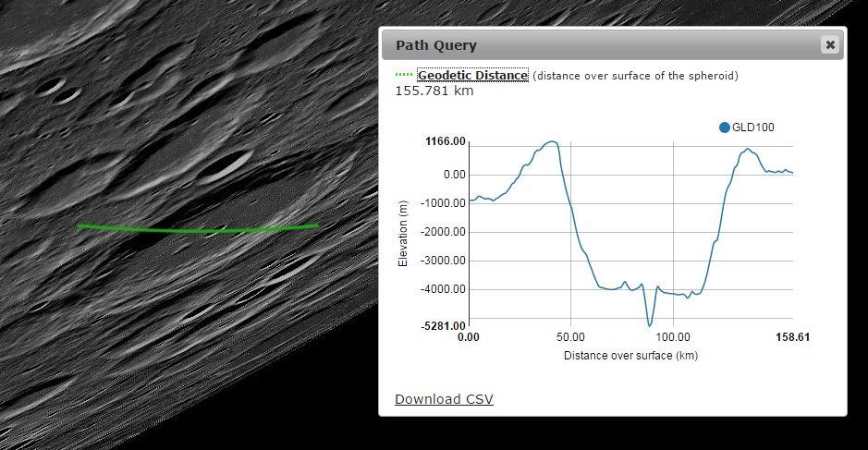
Task: Click the 100.00 x-axis tick label
Action: [x=672, y=338]
